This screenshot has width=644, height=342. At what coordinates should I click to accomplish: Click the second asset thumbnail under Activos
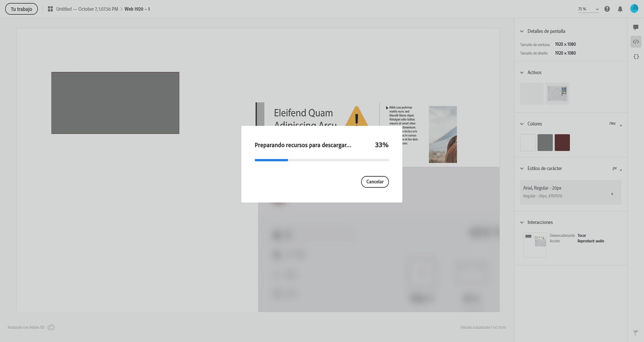[x=557, y=94]
